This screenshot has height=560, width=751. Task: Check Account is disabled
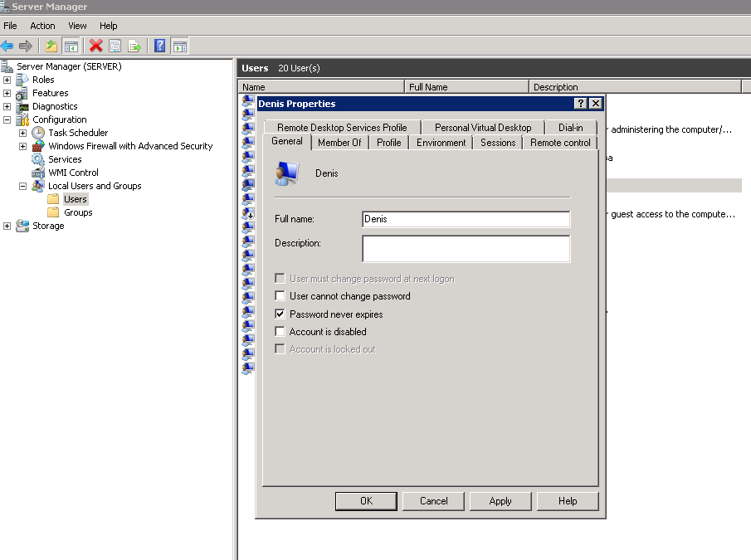click(280, 331)
